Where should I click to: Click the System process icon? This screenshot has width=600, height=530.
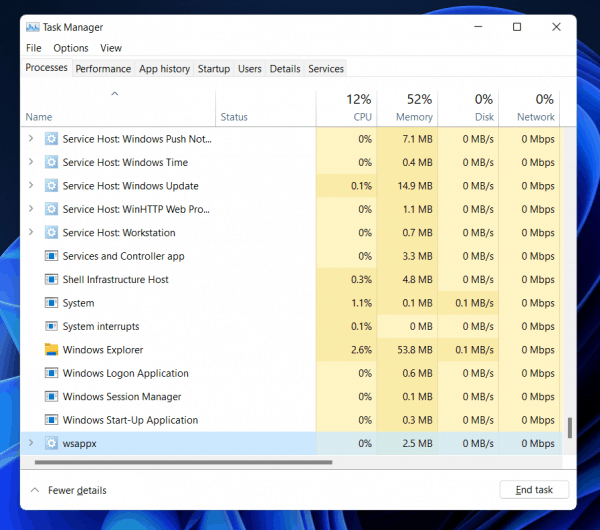click(52, 303)
